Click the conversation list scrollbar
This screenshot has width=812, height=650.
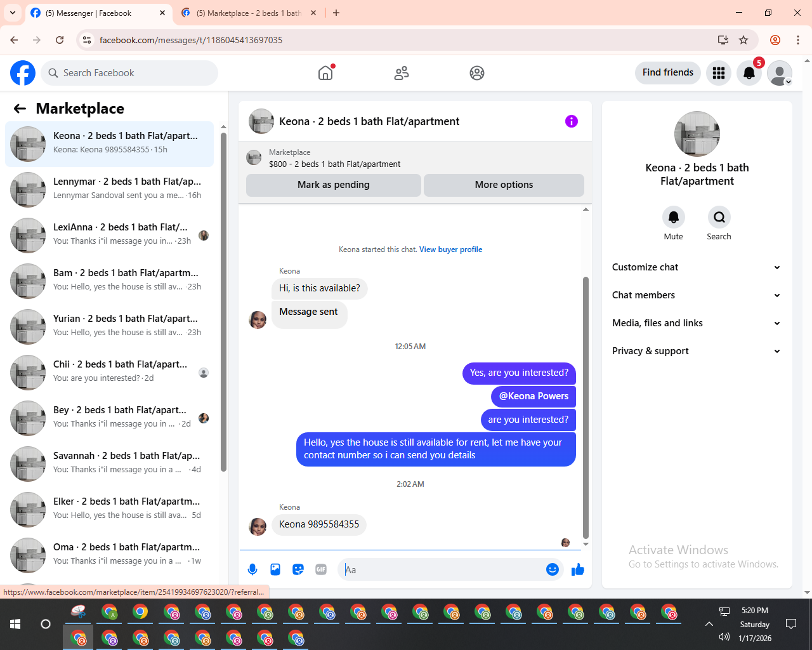coord(223,302)
